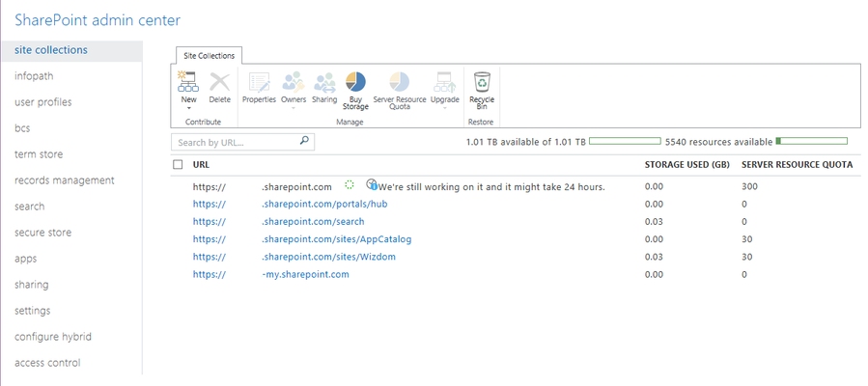Click the Buy Storage pie icon
The height and width of the screenshot is (386, 868).
[x=355, y=82]
